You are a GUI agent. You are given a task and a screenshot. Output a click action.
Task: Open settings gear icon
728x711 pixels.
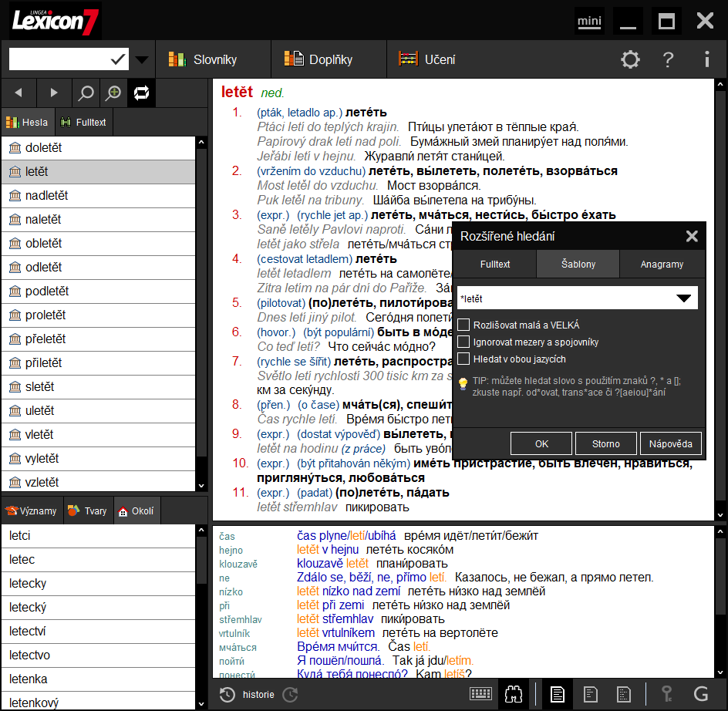click(x=630, y=59)
